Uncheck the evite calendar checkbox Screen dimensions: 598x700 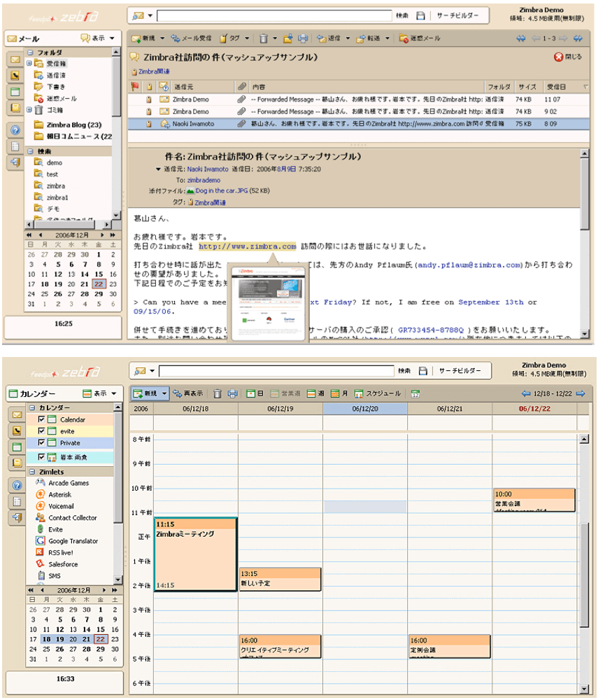tap(41, 430)
